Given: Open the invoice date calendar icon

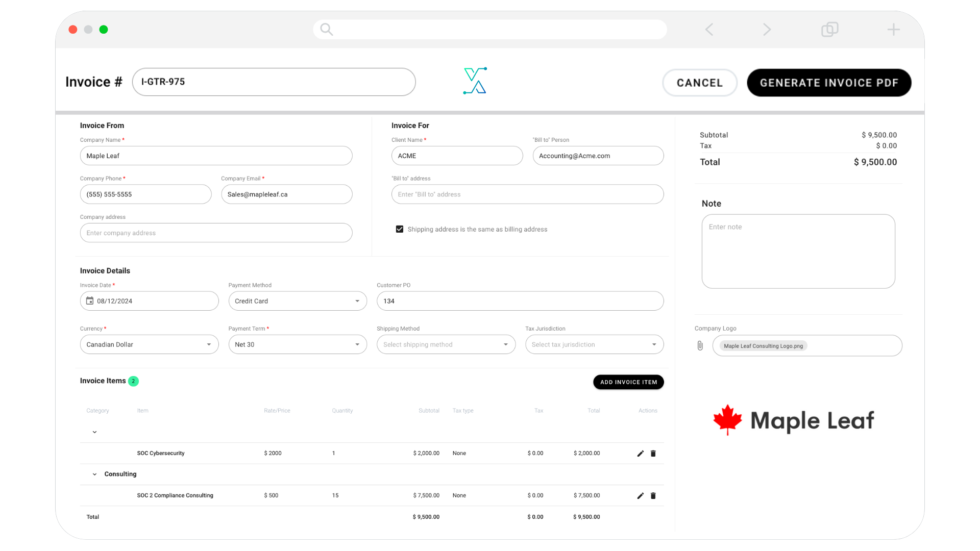Looking at the screenshot, I should (x=90, y=301).
